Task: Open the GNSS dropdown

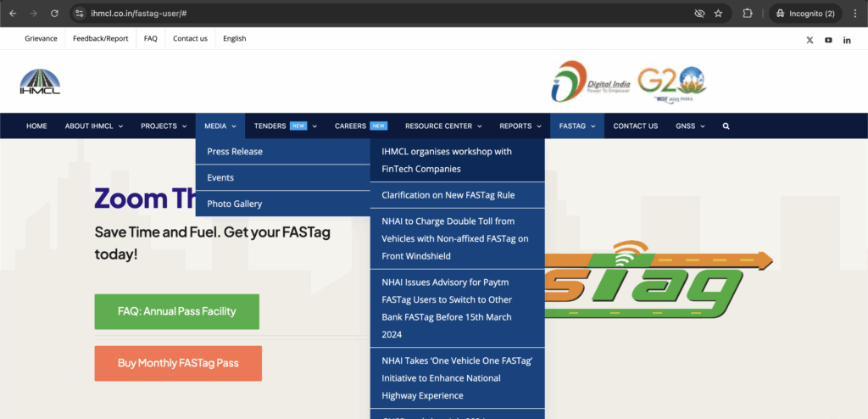Action: 690,126
